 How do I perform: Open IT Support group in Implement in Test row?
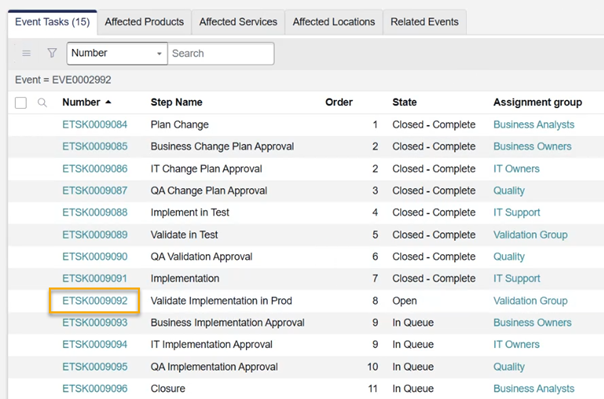click(x=517, y=213)
